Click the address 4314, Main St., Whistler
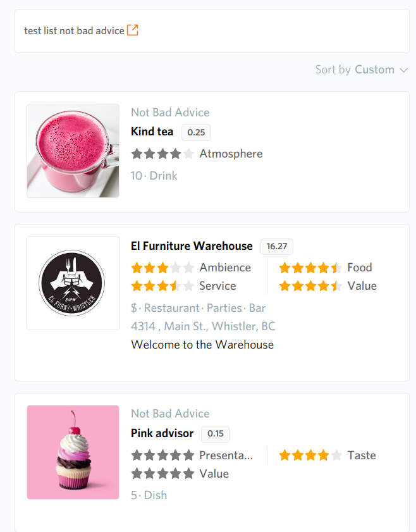Screen dimensions: 416x532 (x=203, y=326)
